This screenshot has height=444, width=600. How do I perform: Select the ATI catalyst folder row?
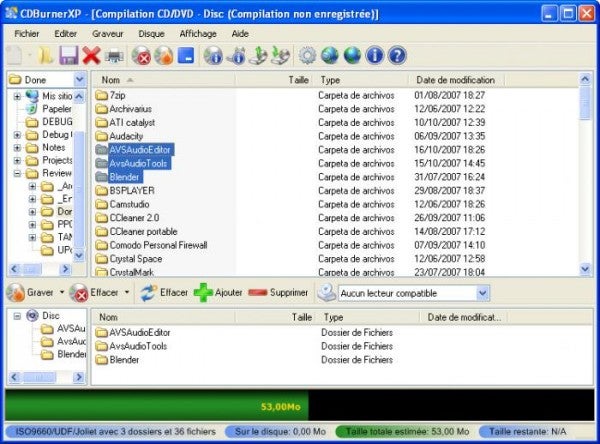[125, 123]
